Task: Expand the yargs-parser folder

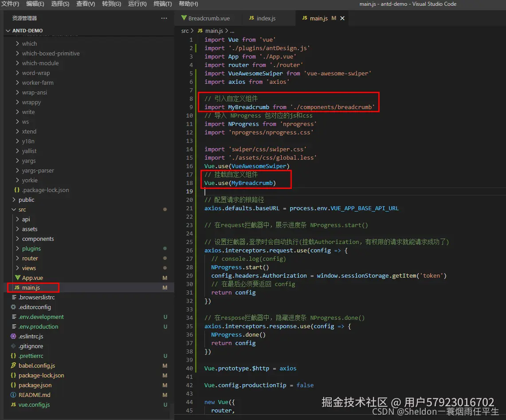Action: click(x=17, y=170)
